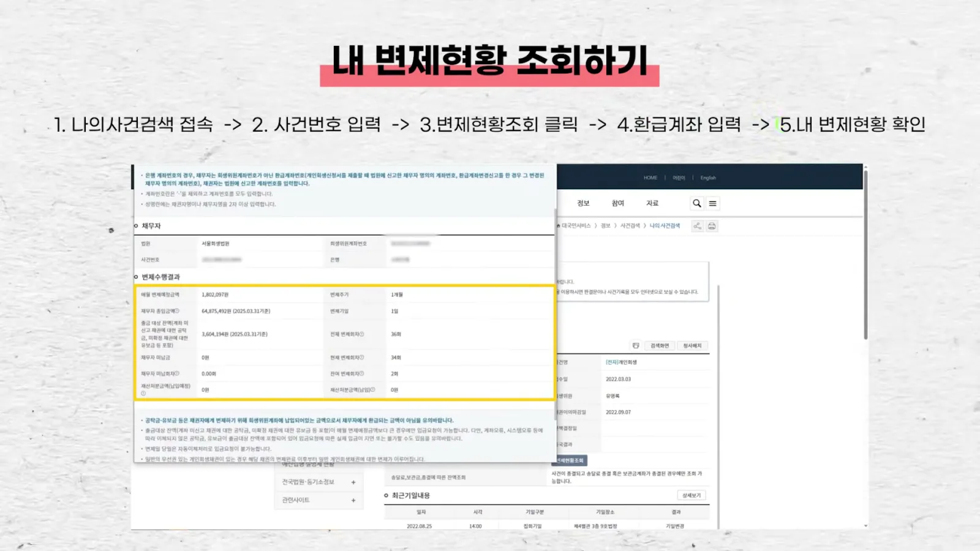Click the 최근기일내용 section heading
Image resolution: width=980 pixels, height=551 pixels.
pyautogui.click(x=410, y=495)
